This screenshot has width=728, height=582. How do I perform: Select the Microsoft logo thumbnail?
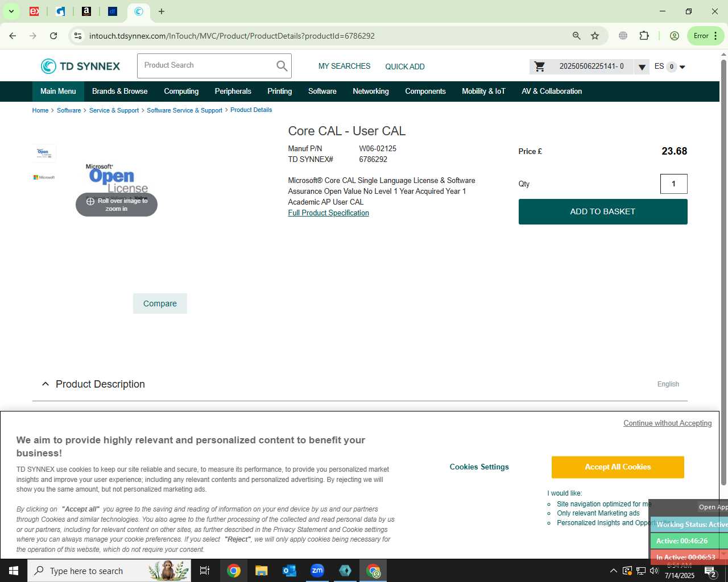point(44,177)
